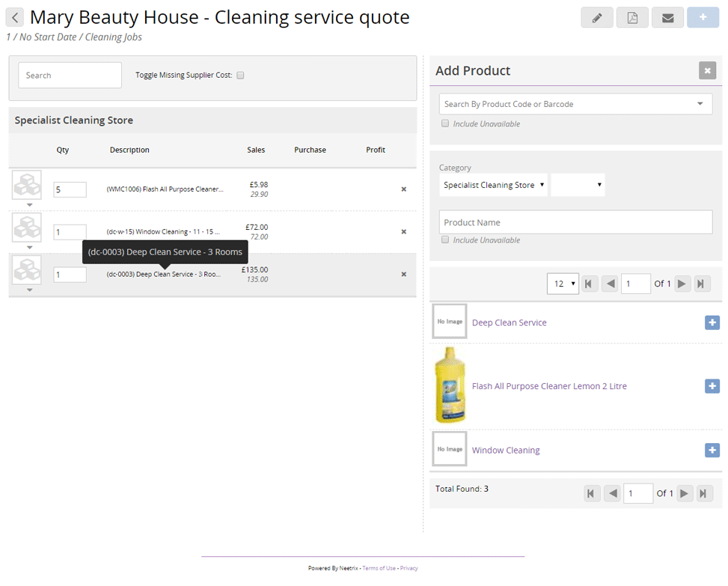The image size is (728, 586).
Task: Go to previous page in top pager
Action: tap(611, 284)
